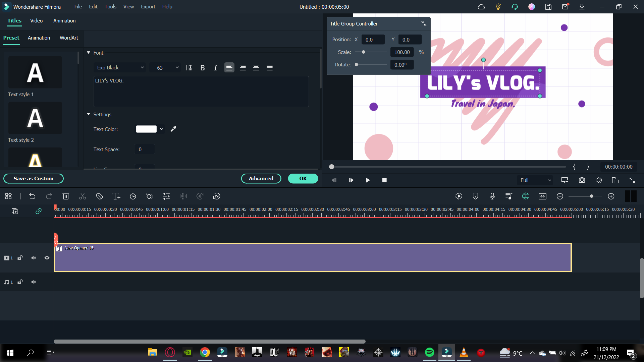Click Save as Custom button
The height and width of the screenshot is (362, 644).
34,179
